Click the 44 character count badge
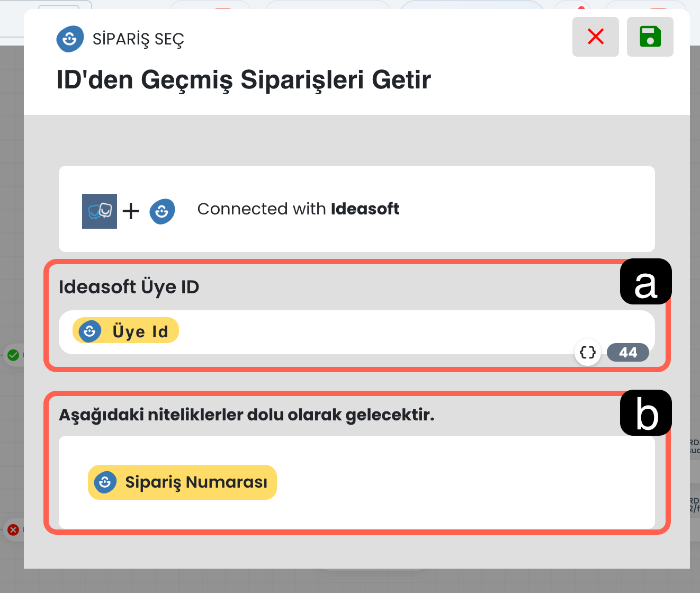This screenshot has height=593, width=700. [x=627, y=353]
